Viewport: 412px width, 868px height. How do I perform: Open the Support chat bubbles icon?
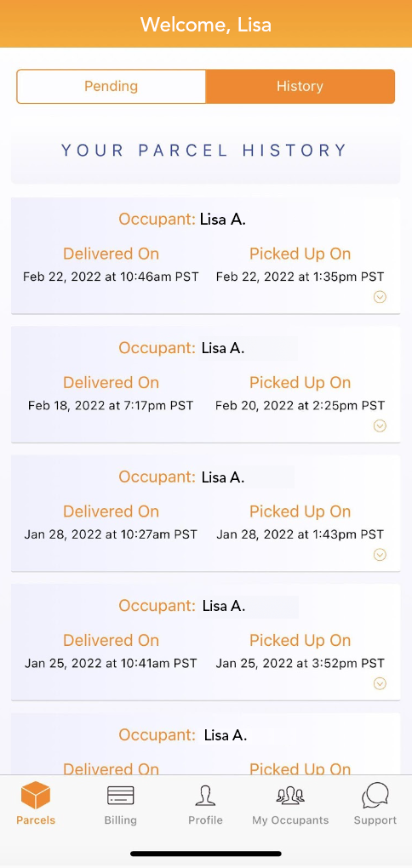pos(375,796)
